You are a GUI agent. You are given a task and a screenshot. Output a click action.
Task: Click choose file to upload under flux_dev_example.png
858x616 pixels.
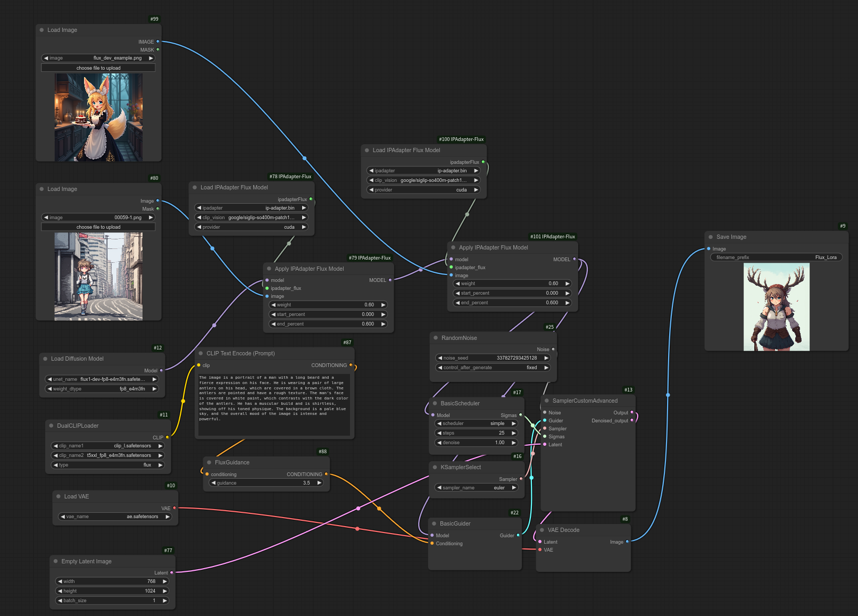coord(98,68)
